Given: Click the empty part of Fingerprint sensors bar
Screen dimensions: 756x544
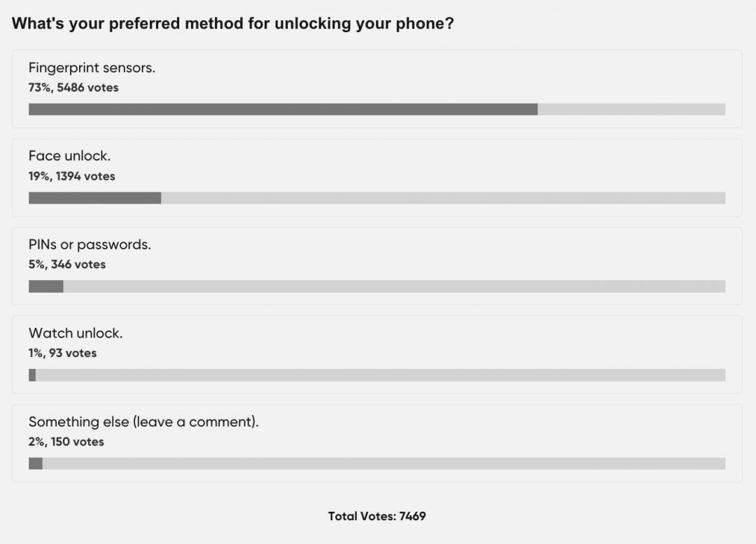Looking at the screenshot, I should coord(631,109).
